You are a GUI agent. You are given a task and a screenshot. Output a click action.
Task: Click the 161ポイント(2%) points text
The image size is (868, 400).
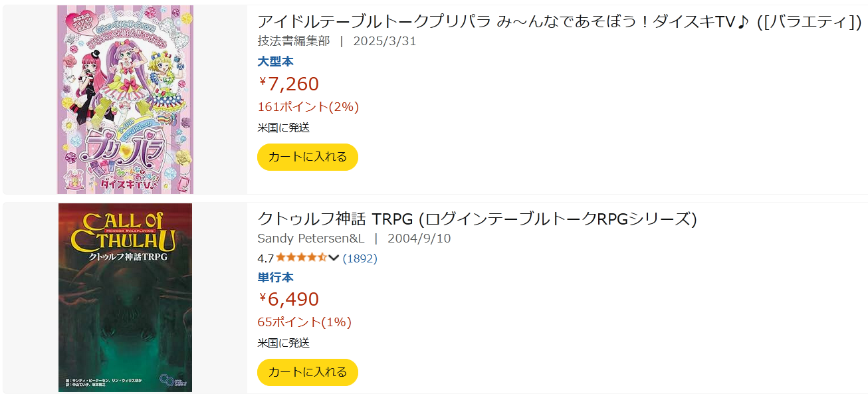coord(308,106)
